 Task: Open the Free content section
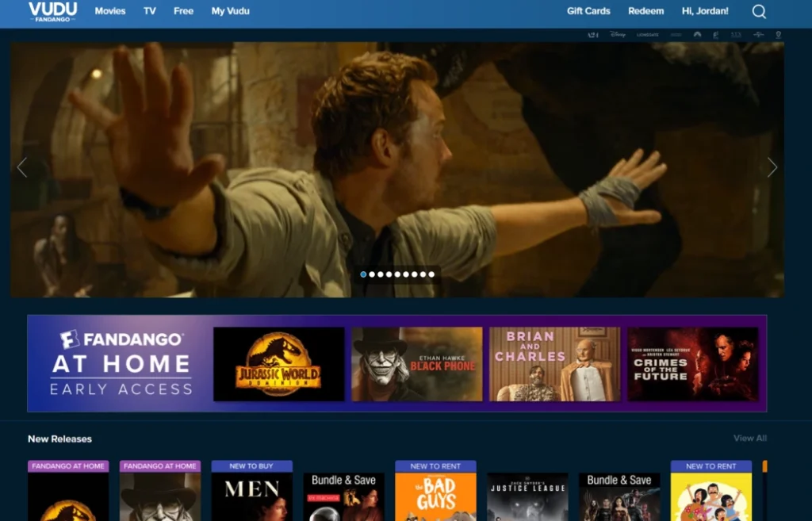(x=183, y=11)
